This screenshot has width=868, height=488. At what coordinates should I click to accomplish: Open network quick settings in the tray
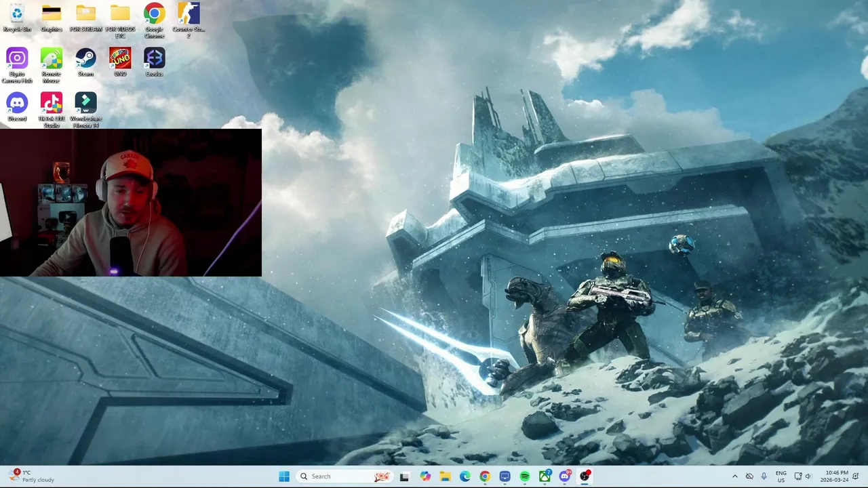[x=798, y=476]
